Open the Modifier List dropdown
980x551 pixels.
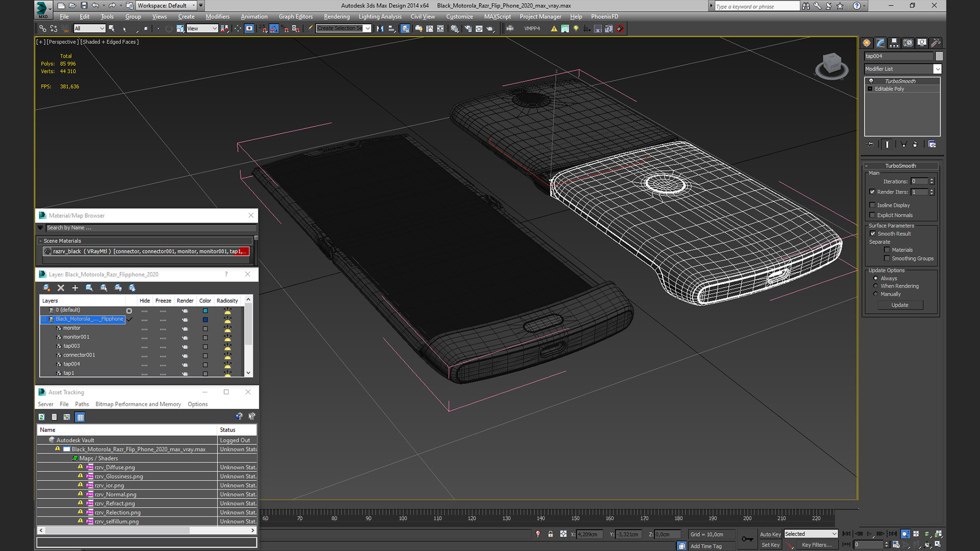click(937, 69)
